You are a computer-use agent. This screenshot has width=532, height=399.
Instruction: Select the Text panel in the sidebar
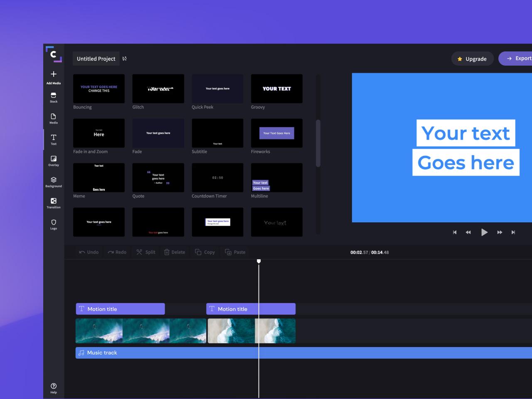[54, 140]
